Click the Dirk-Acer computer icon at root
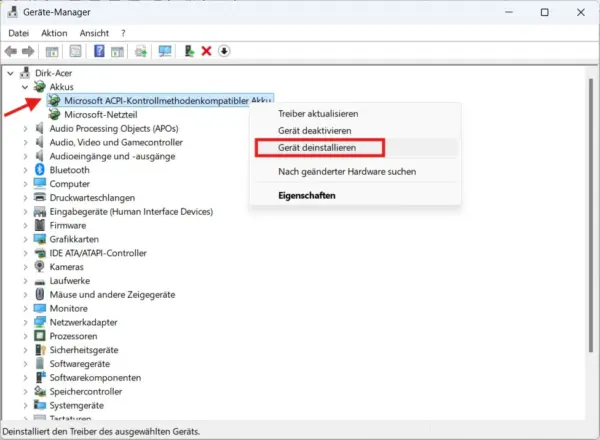 tap(25, 72)
